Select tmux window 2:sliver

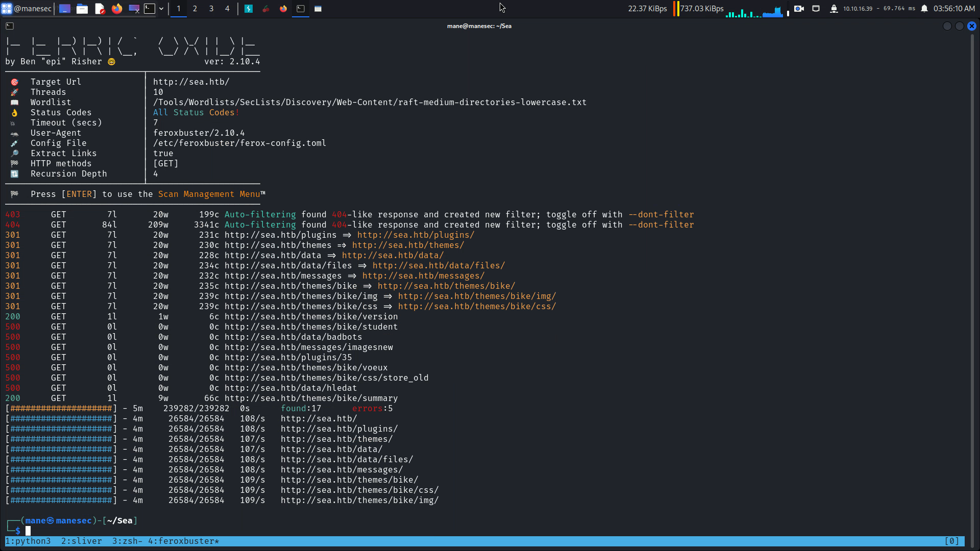tap(82, 541)
